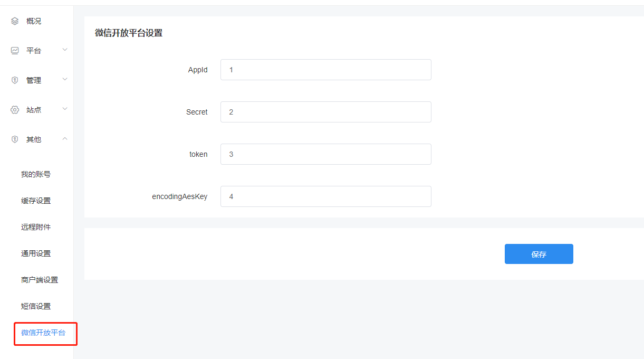This screenshot has height=359, width=644.
Task: Expand the 平台 menu chevron
Action: pos(65,50)
